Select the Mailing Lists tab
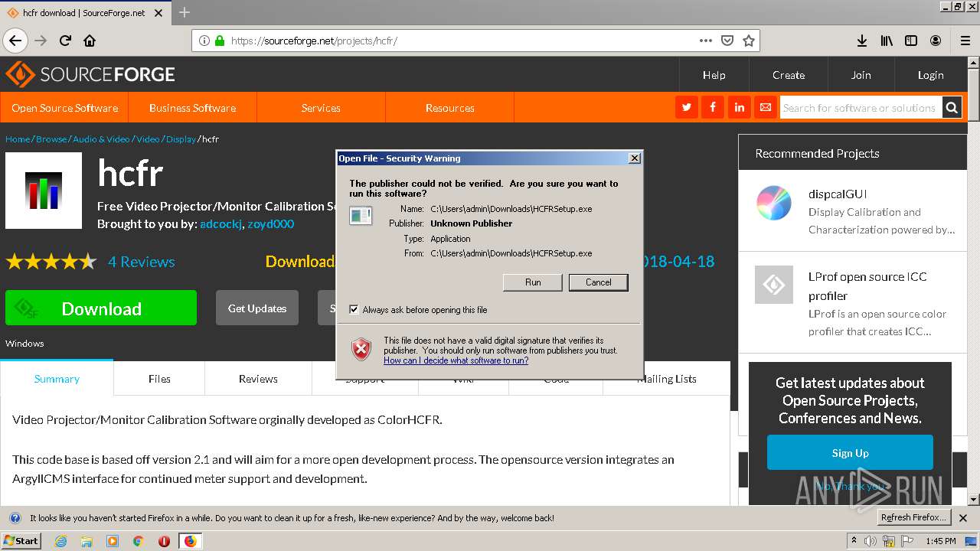 [x=667, y=378]
